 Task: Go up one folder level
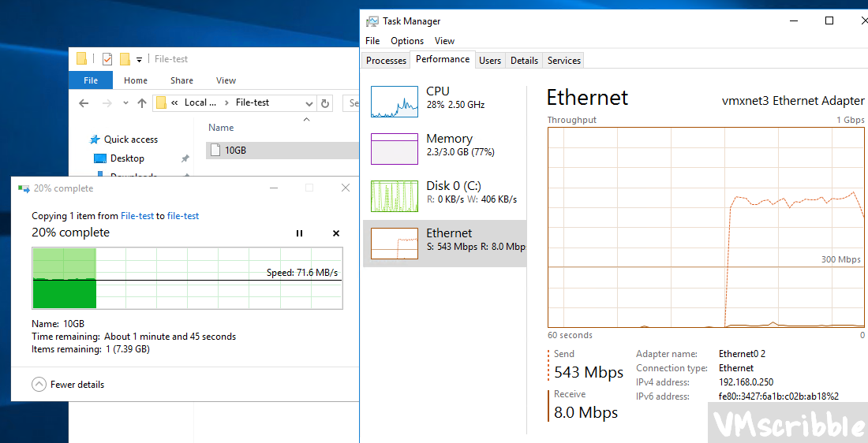coord(142,103)
